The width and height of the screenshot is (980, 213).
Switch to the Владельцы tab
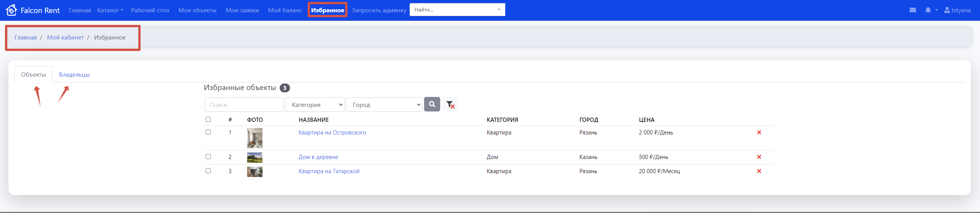pyautogui.click(x=74, y=75)
